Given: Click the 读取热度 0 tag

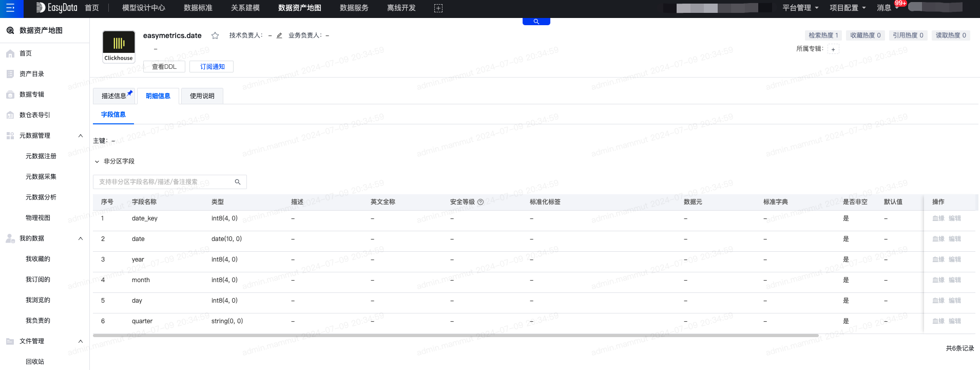Looking at the screenshot, I should tap(951, 35).
